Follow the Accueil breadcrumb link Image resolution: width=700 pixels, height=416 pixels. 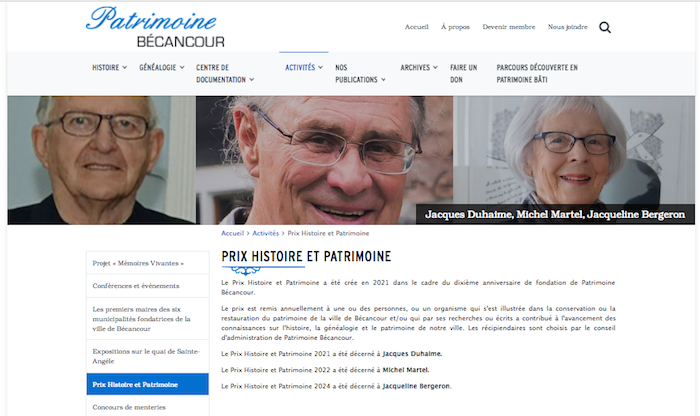tap(233, 233)
